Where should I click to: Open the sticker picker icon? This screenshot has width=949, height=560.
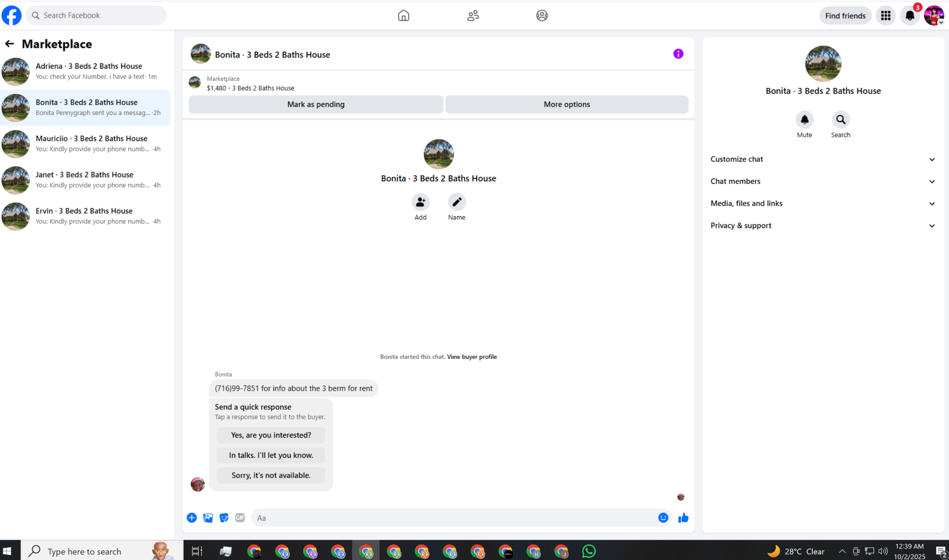click(x=224, y=517)
